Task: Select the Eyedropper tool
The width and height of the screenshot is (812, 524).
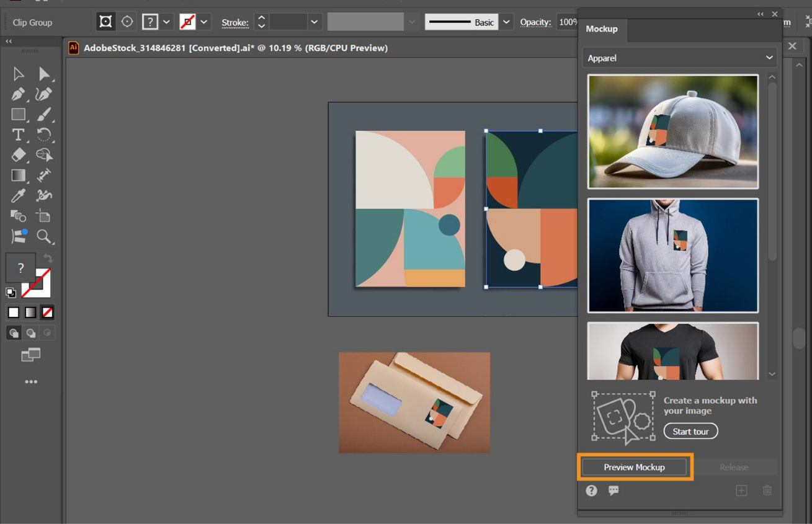Action: point(18,194)
